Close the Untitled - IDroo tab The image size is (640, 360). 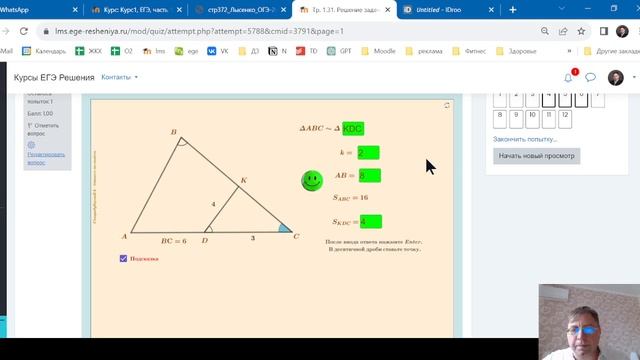pos(491,10)
